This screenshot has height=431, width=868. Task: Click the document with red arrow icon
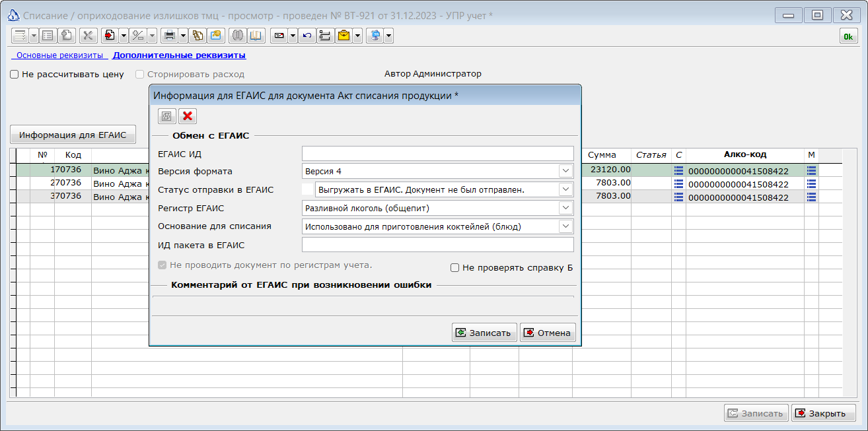[x=110, y=36]
